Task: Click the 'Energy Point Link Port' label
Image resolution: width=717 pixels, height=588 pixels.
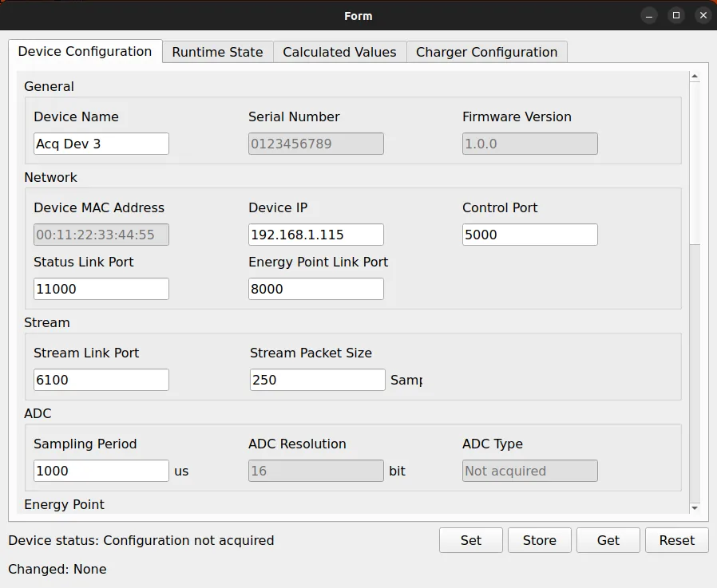Action: tap(319, 262)
